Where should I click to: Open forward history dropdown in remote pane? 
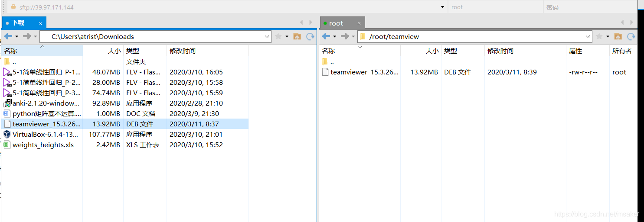pyautogui.click(x=353, y=36)
